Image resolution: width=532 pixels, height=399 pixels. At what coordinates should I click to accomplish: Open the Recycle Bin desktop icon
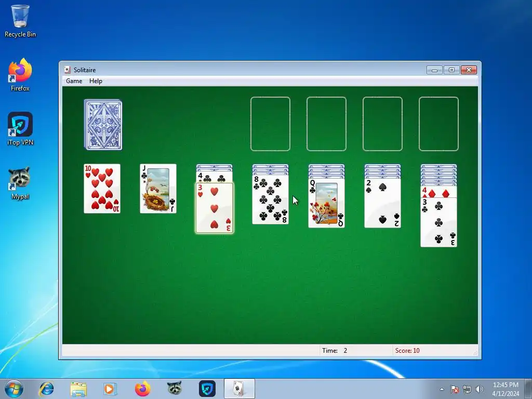click(20, 21)
